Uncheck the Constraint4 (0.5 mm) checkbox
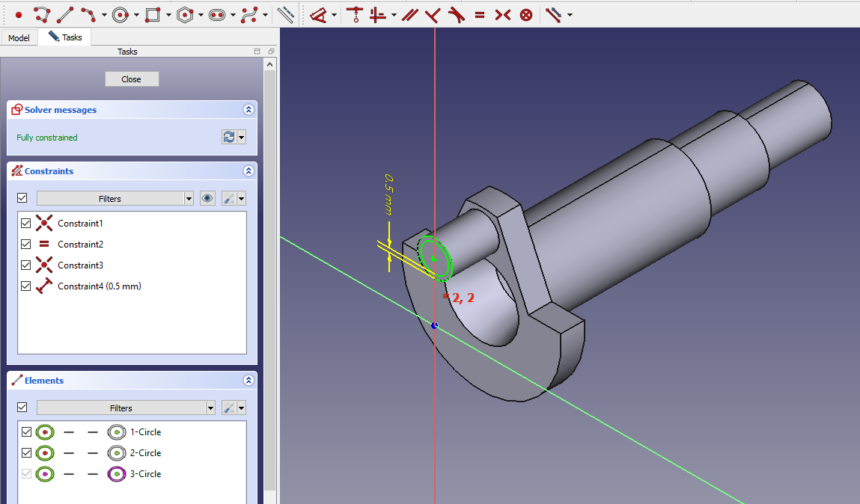 [26, 286]
